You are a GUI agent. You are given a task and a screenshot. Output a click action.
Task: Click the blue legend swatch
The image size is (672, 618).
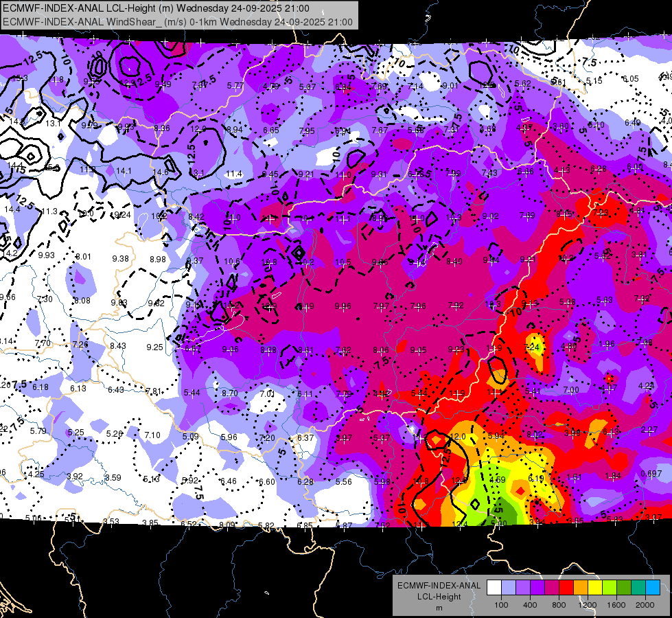[x=653, y=588]
